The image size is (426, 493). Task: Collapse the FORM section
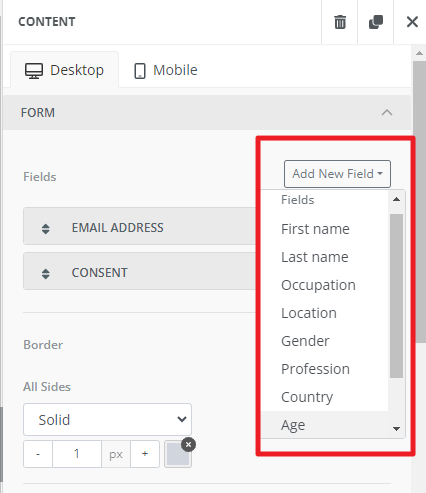(387, 113)
